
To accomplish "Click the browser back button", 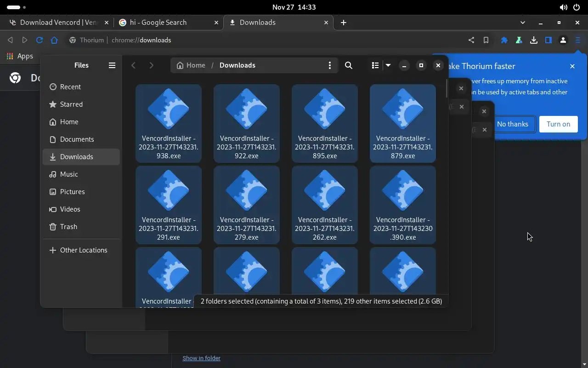I will pyautogui.click(x=10, y=40).
